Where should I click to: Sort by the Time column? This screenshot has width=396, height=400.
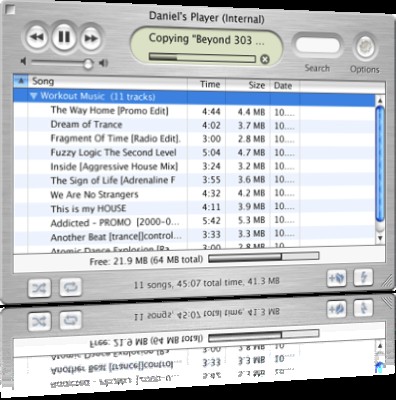[x=207, y=84]
